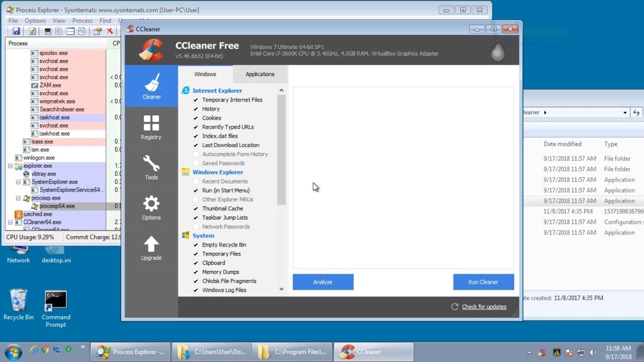Launch Internet Explorer from quick launch

coord(34,349)
